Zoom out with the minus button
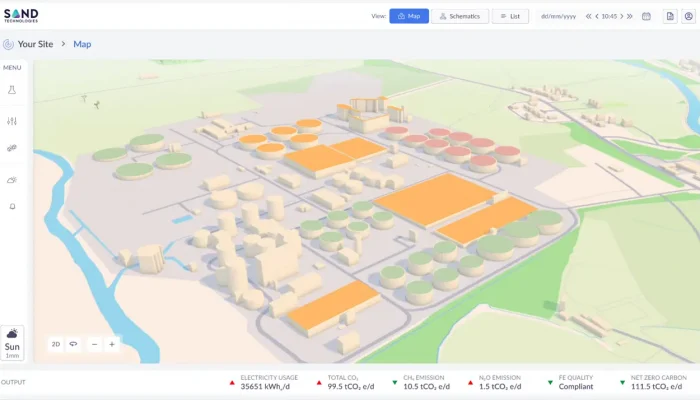The height and width of the screenshot is (400, 700). (x=94, y=344)
